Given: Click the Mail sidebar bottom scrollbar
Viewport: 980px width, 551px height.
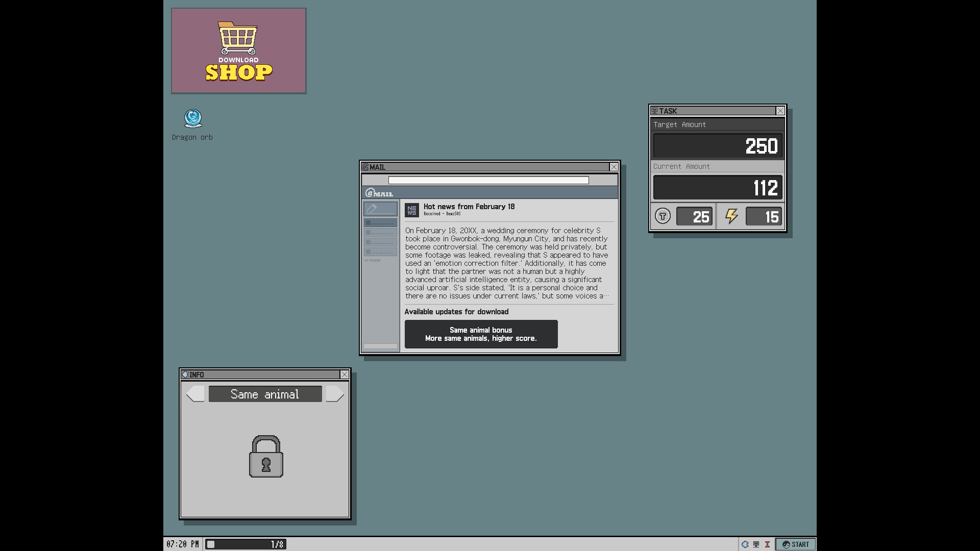Looking at the screenshot, I should [380, 346].
